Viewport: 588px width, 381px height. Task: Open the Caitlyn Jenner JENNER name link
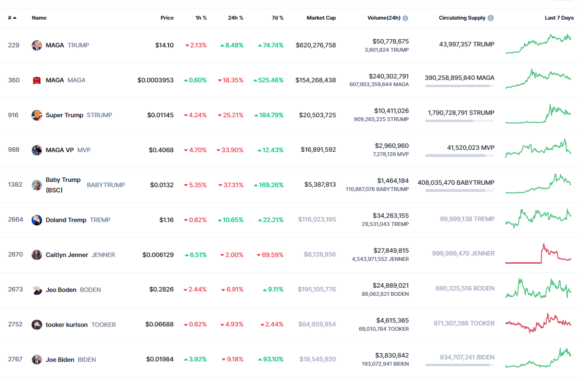pyautogui.click(x=80, y=255)
